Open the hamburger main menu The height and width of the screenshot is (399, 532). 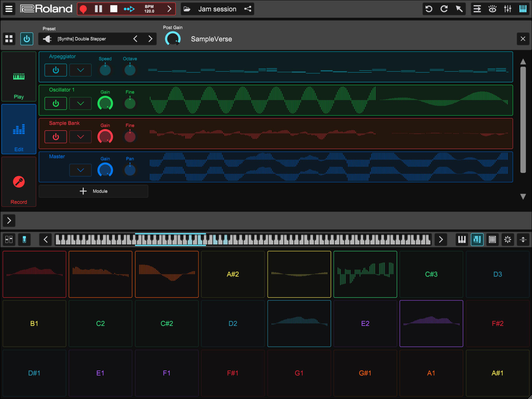[9, 9]
